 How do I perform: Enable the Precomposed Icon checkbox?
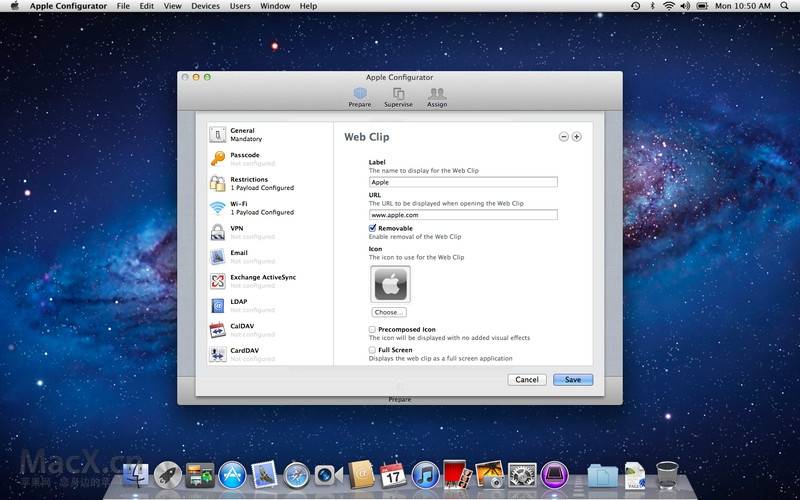point(373,329)
